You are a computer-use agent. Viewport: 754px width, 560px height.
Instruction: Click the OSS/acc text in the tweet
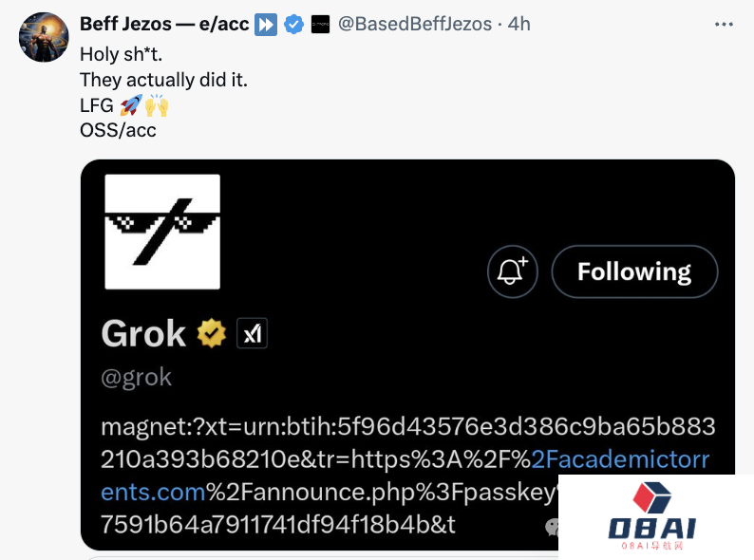point(118,130)
